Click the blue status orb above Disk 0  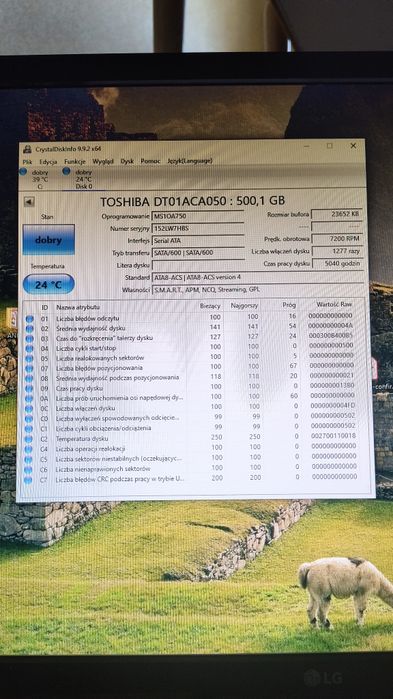66,171
